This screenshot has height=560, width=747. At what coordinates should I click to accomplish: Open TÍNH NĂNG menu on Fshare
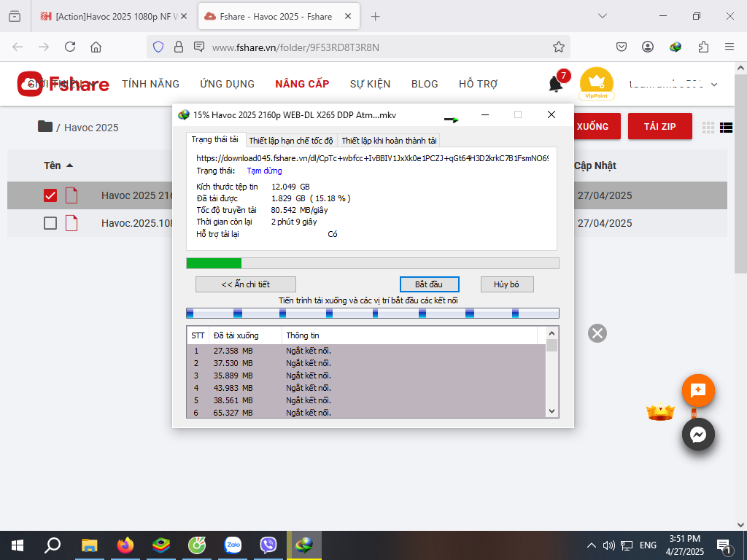150,84
